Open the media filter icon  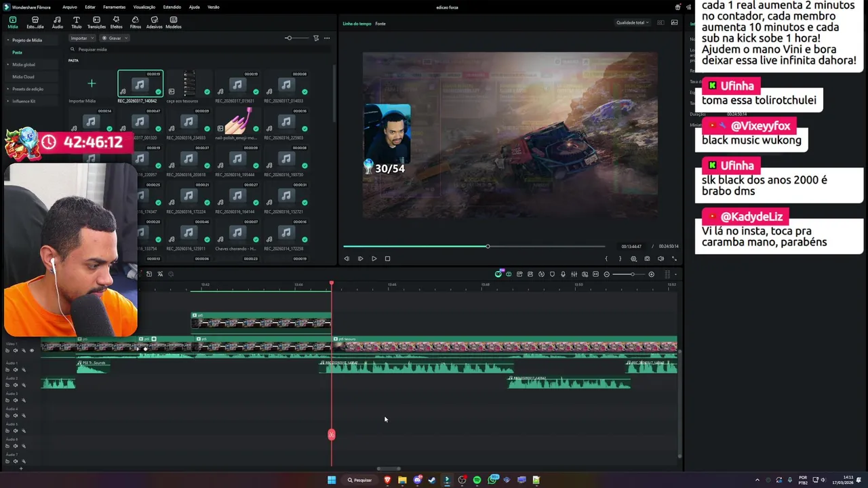click(x=316, y=38)
